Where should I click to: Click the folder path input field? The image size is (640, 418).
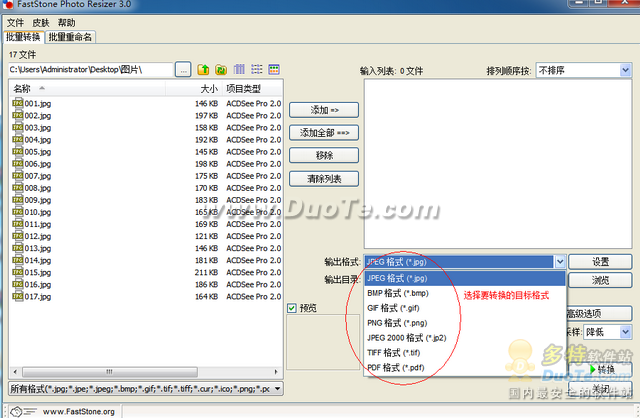[91, 70]
